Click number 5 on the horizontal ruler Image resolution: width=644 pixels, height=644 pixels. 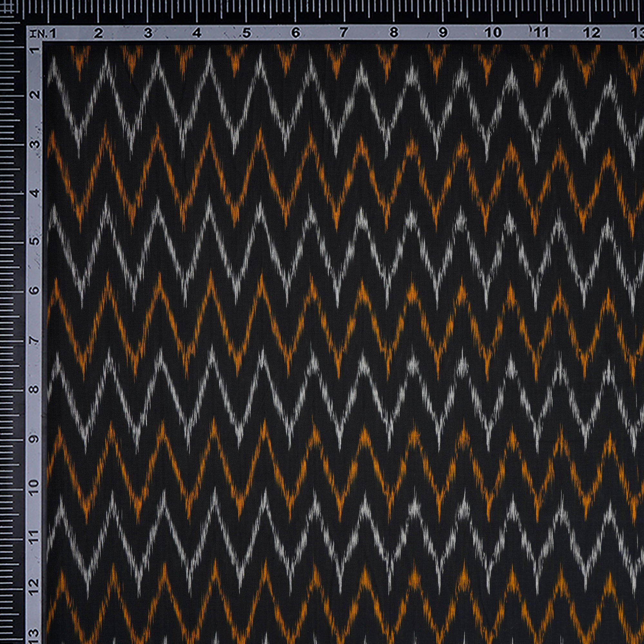pyautogui.click(x=246, y=33)
